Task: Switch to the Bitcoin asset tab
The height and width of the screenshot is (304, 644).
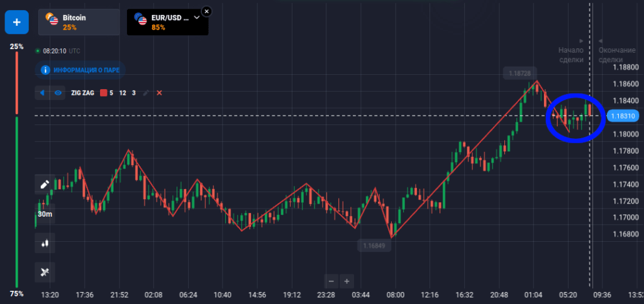Action: (x=79, y=22)
